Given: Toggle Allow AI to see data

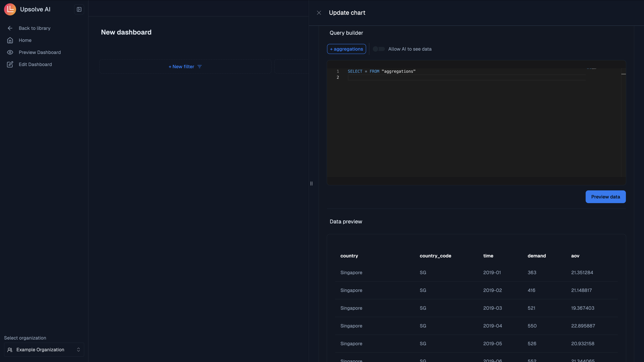Looking at the screenshot, I should (379, 49).
